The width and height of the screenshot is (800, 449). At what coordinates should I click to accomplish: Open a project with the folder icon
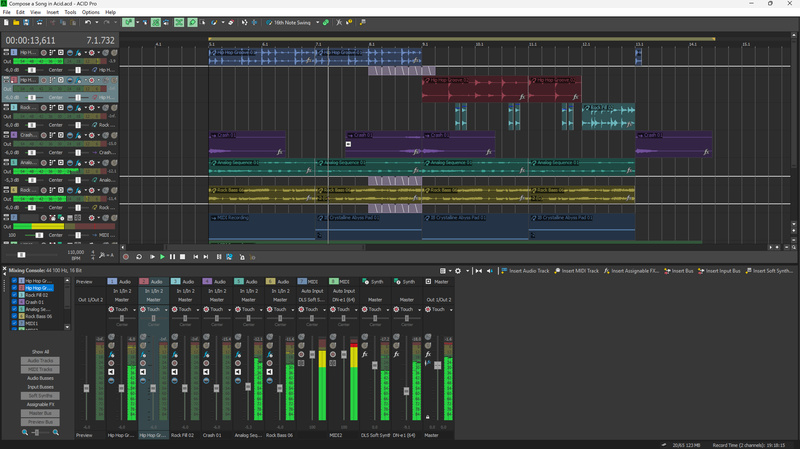pos(16,22)
